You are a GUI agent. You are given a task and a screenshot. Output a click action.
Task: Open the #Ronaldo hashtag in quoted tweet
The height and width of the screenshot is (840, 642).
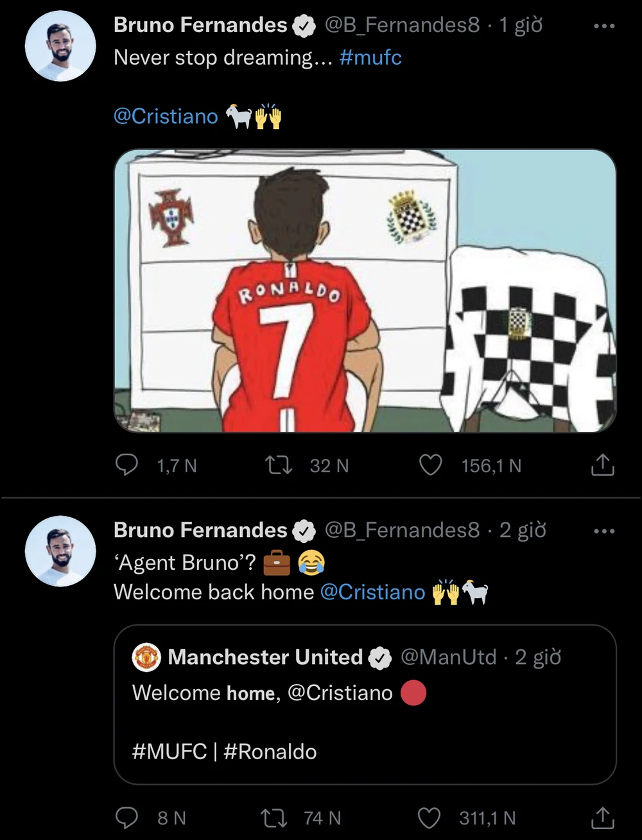coord(270,751)
